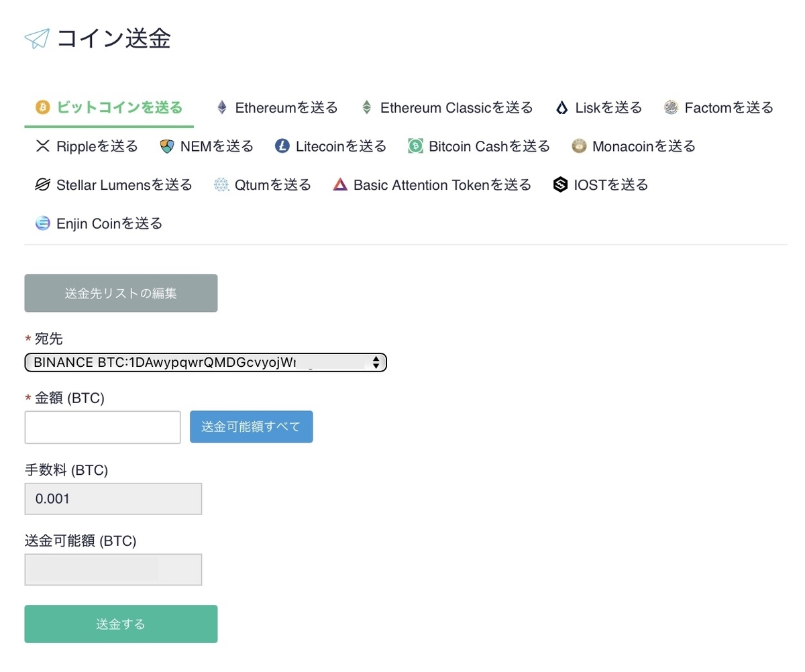Click the orange Bitcoin coin icon

coord(43,107)
